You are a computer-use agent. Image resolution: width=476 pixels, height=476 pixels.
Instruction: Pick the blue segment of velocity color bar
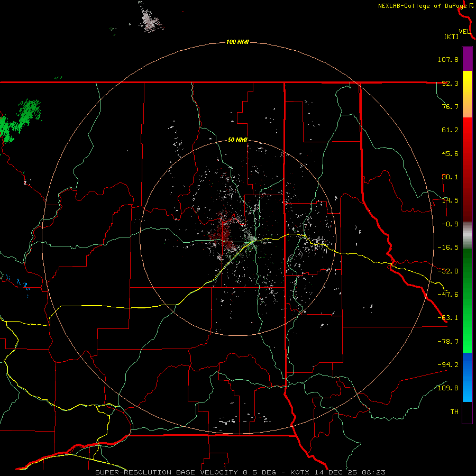(467, 377)
